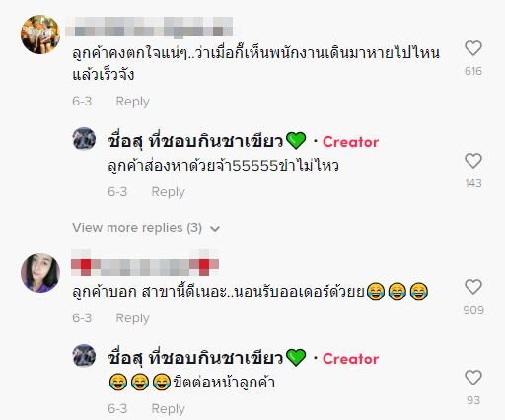Tap the heart on the 143-like creator reply
This screenshot has height=420, width=505.
[x=473, y=161]
